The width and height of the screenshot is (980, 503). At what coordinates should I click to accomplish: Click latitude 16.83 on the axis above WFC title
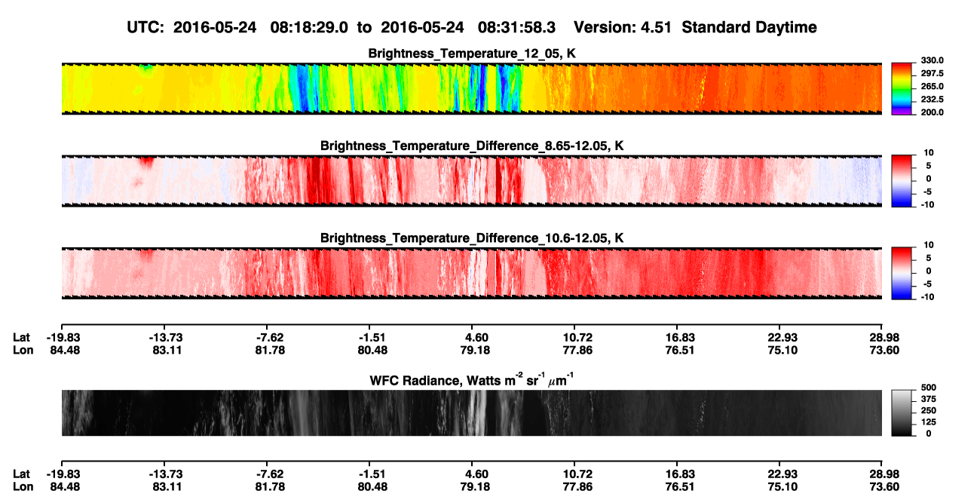click(x=677, y=337)
